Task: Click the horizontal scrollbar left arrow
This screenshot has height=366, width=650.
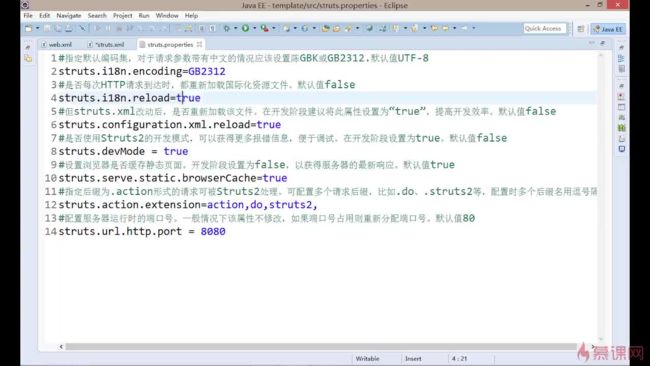Action: point(61,347)
